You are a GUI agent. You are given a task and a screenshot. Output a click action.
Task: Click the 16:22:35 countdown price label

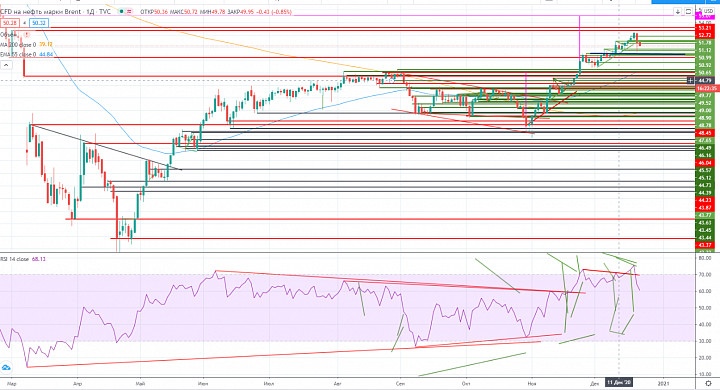[706, 88]
